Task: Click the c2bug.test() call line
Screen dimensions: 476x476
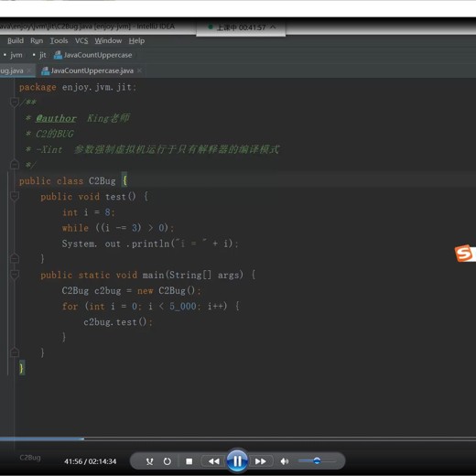Action: (x=118, y=321)
